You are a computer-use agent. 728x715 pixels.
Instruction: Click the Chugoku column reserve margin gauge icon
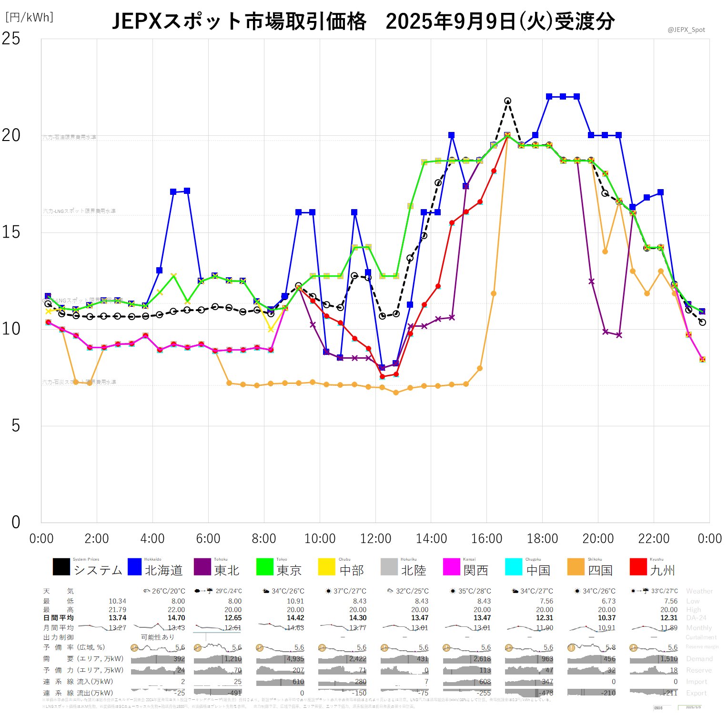[509, 648]
